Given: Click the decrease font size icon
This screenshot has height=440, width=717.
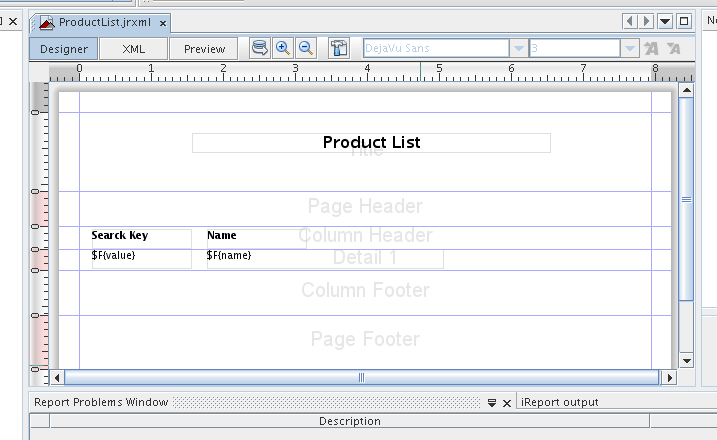Looking at the screenshot, I should [674, 48].
